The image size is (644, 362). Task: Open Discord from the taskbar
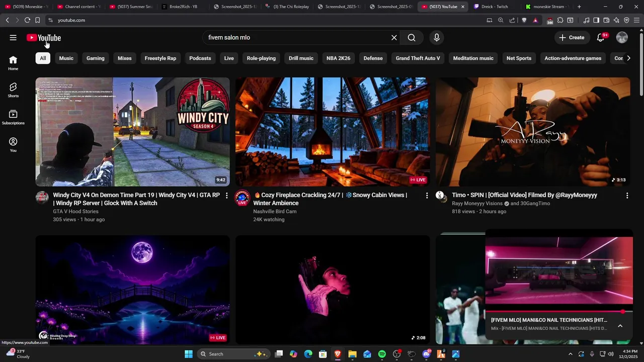click(x=426, y=354)
